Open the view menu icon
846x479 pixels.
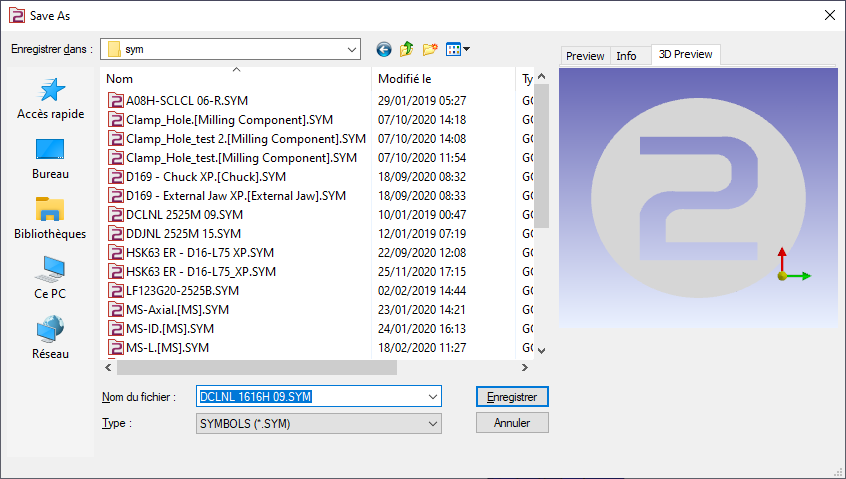(x=457, y=49)
